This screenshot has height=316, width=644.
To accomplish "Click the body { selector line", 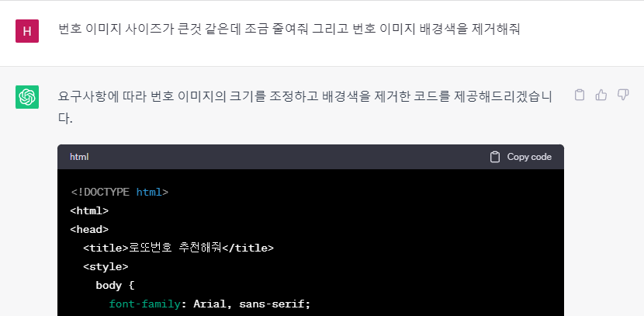I will [x=115, y=285].
